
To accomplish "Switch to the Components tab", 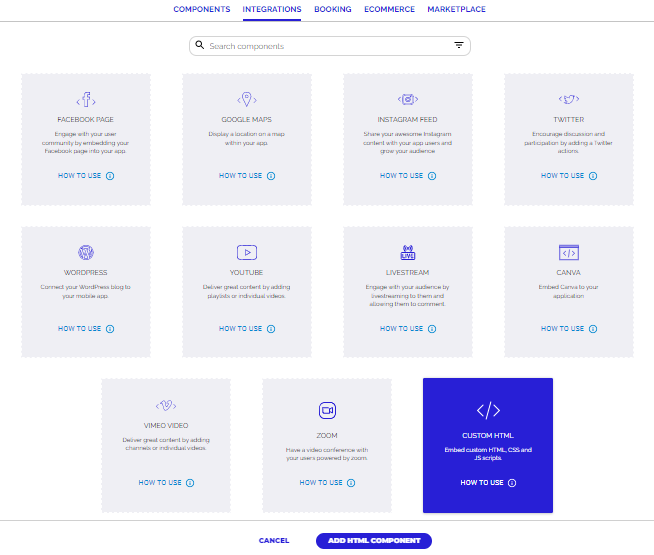I will click(x=202, y=9).
